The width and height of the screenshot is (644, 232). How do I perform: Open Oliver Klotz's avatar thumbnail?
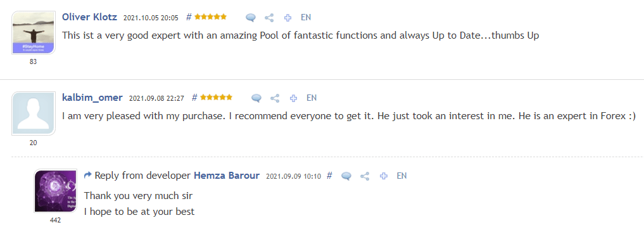(x=34, y=32)
